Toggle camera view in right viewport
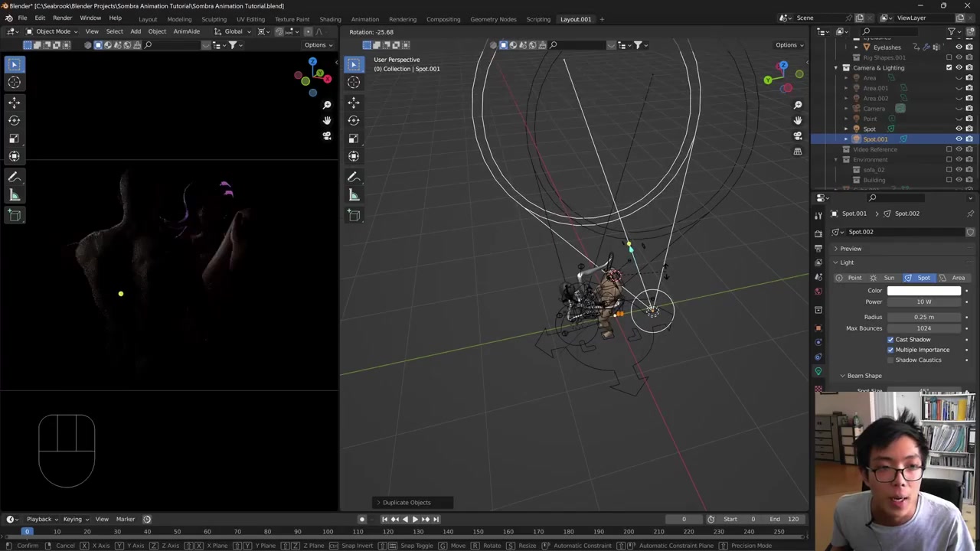 point(797,135)
